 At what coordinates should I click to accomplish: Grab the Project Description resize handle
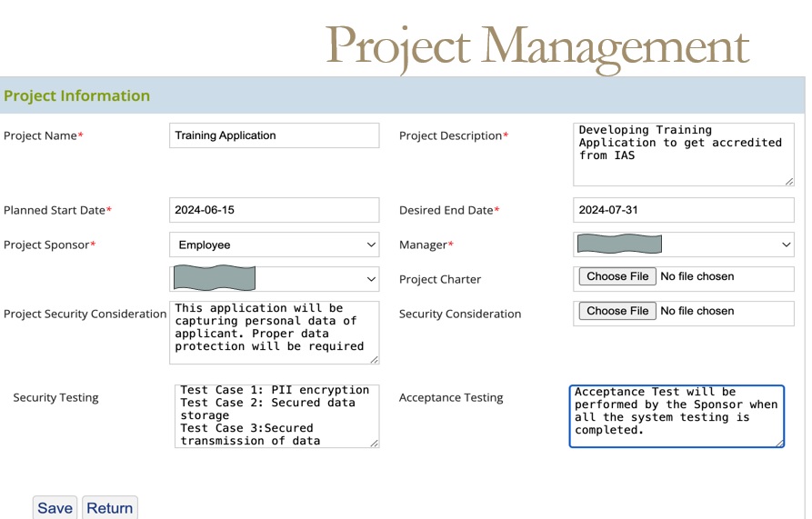[788, 181]
